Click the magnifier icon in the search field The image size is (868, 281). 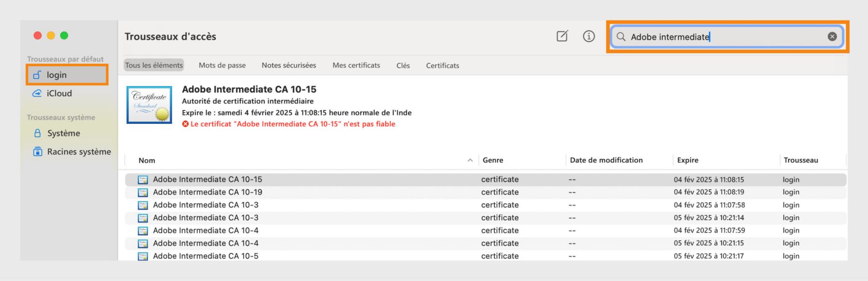pyautogui.click(x=621, y=37)
